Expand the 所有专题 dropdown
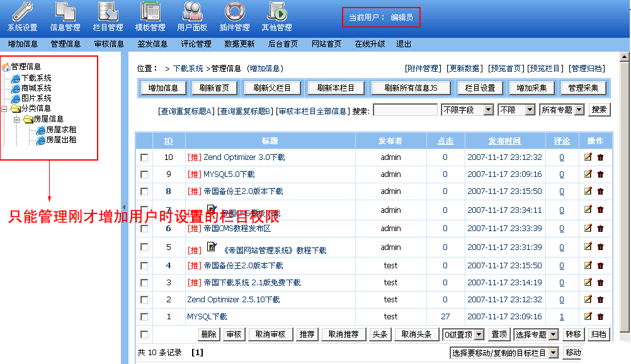 pos(561,110)
